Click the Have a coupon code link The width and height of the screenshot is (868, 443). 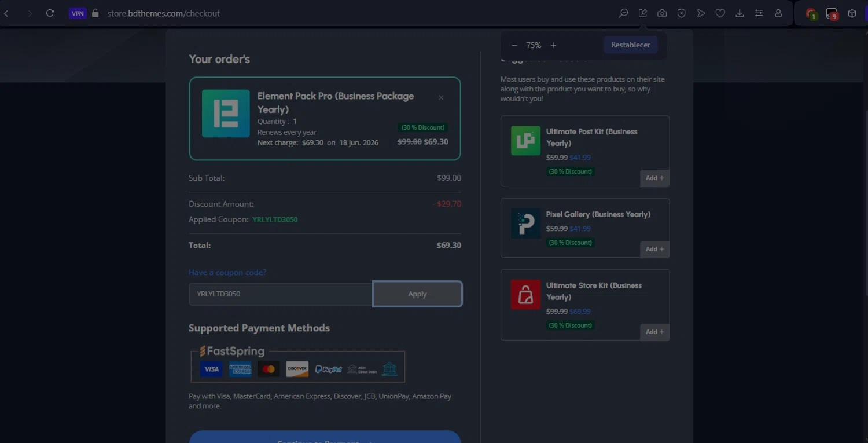227,272
